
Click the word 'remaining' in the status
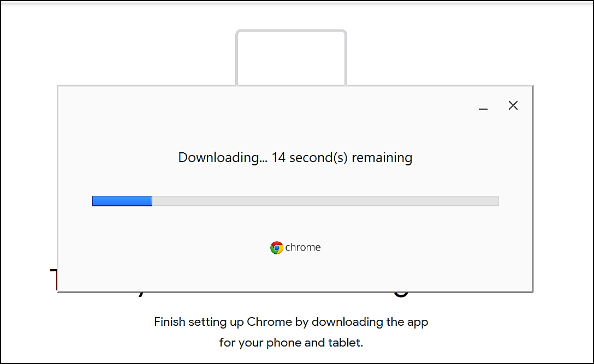click(382, 158)
